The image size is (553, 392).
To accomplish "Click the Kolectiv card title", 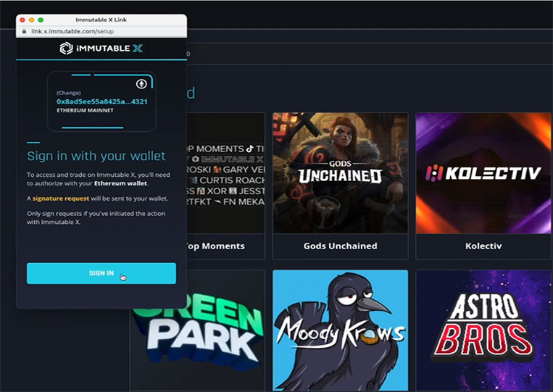I will pyautogui.click(x=483, y=246).
